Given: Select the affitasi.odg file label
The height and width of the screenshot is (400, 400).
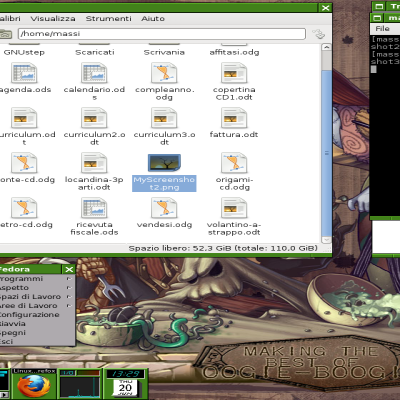Looking at the screenshot, I should (x=234, y=52).
